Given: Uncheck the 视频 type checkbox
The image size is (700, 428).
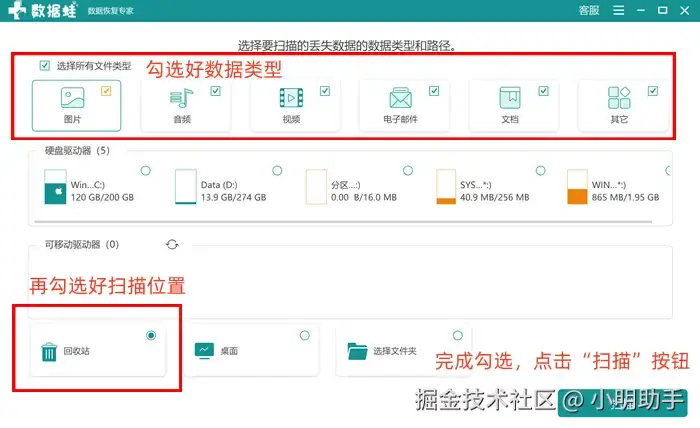Looking at the screenshot, I should point(325,91).
